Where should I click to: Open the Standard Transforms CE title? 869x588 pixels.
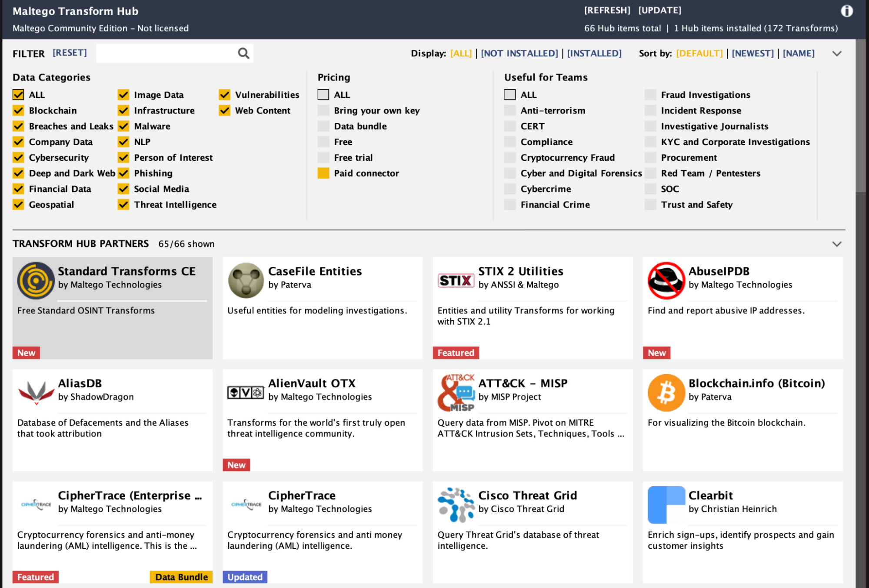click(x=127, y=271)
